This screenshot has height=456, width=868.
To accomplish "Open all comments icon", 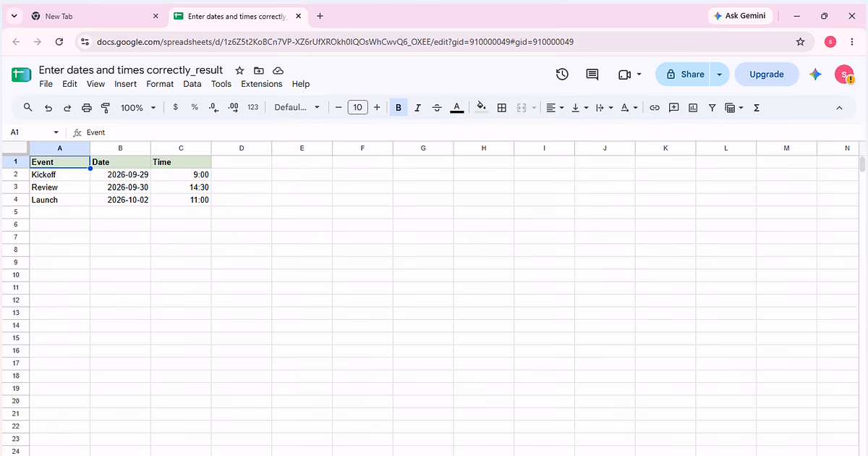I will 592,74.
